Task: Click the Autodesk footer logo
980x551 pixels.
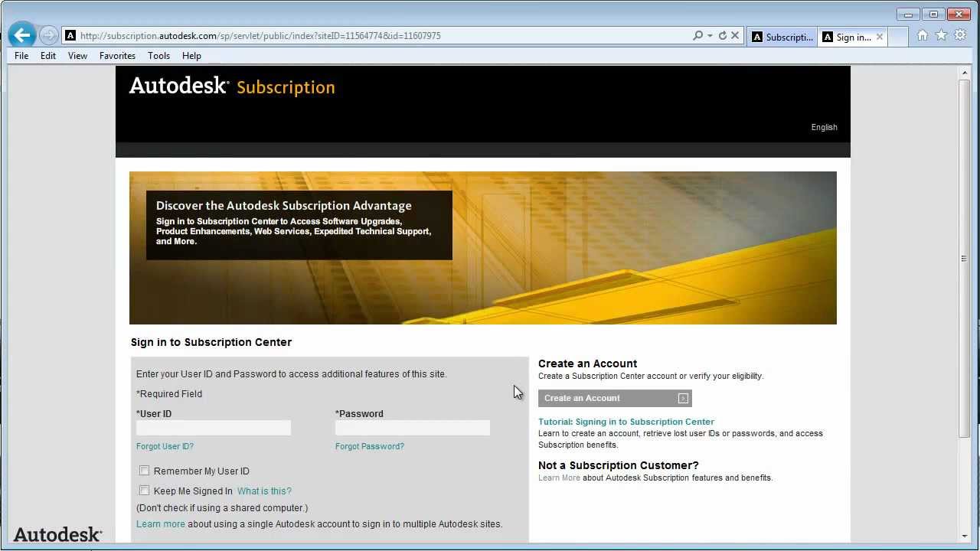Action: point(57,534)
